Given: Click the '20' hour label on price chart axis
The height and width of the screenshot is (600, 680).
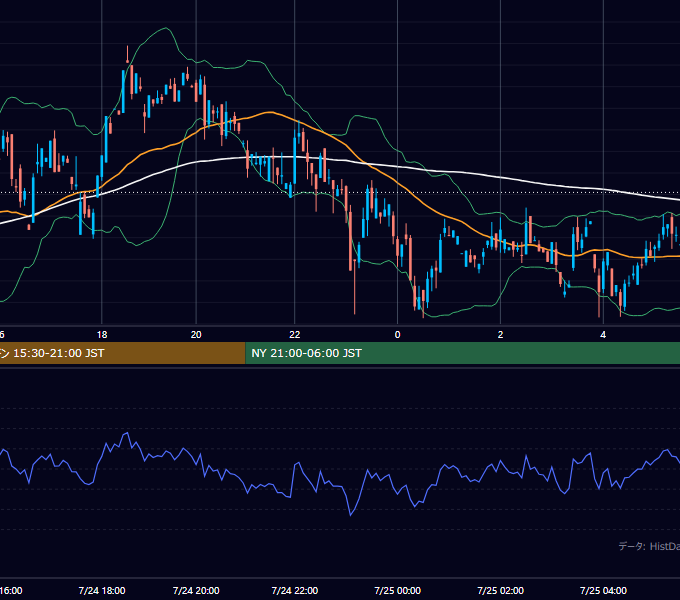Looking at the screenshot, I should [196, 335].
